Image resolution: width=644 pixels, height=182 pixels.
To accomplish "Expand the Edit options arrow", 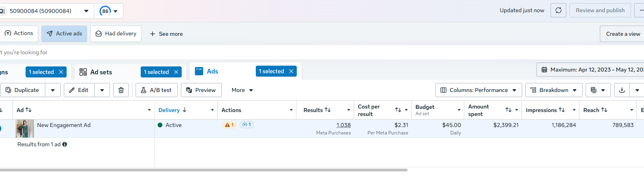I will 102,90.
